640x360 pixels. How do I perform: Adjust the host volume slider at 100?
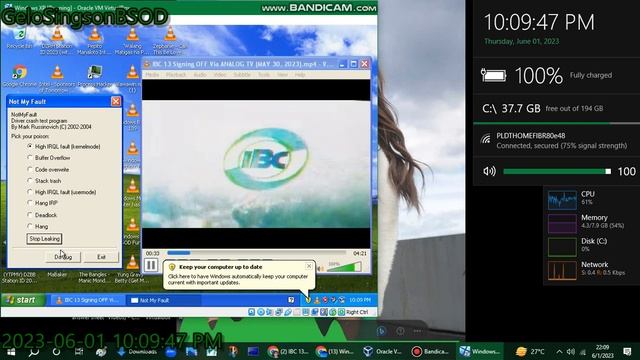[x=557, y=171]
